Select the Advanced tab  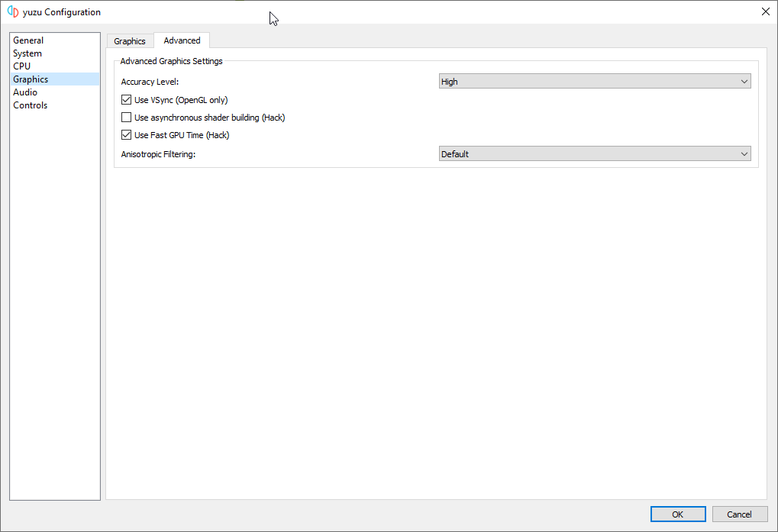pos(182,40)
